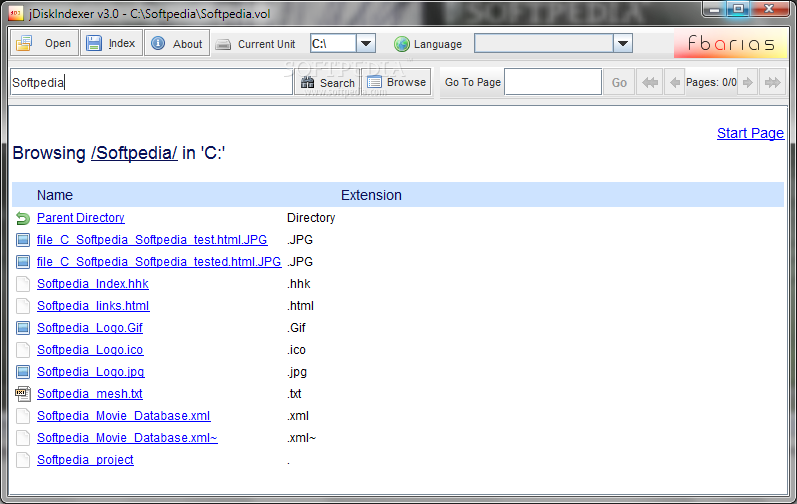This screenshot has height=504, width=797.
Task: Click the Browse button
Action: [x=396, y=82]
